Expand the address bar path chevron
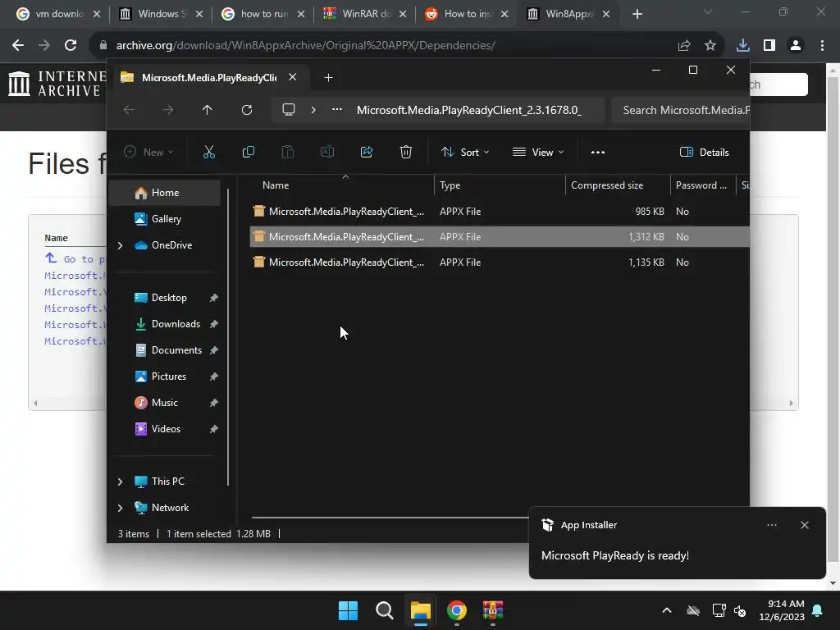 pyautogui.click(x=313, y=110)
